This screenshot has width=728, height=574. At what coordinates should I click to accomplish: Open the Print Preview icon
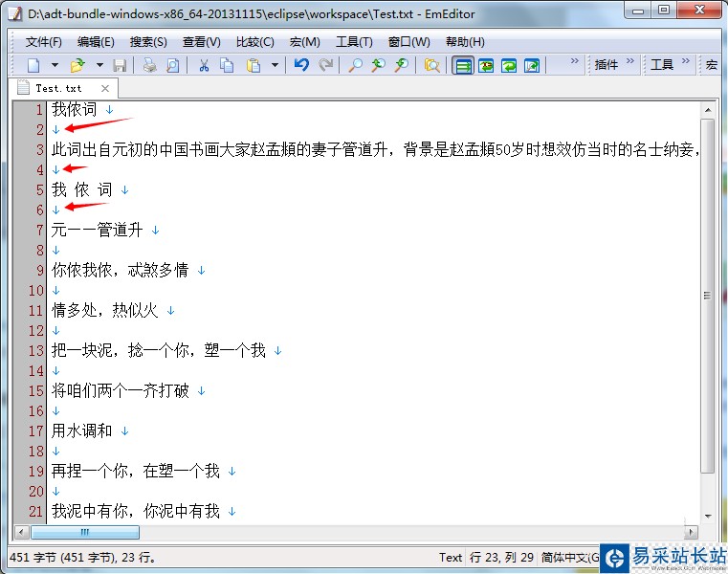click(173, 65)
